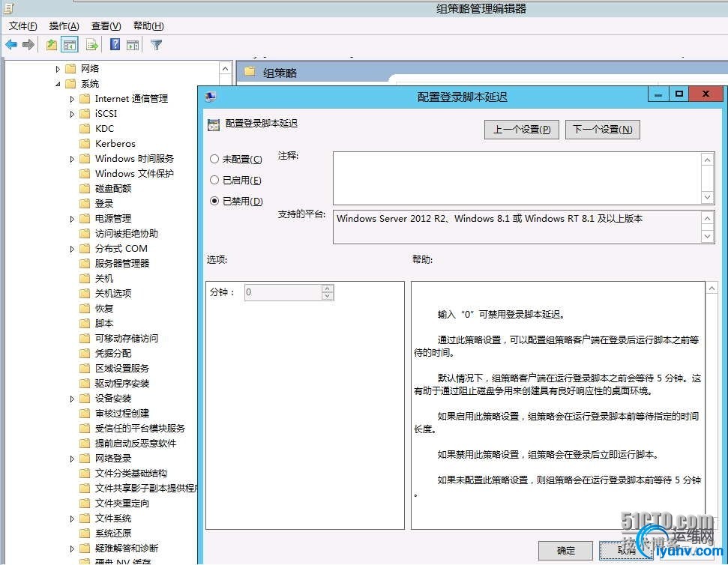Expand the 疑难解答和诊断 node
This screenshot has height=565, width=728.
click(72, 549)
